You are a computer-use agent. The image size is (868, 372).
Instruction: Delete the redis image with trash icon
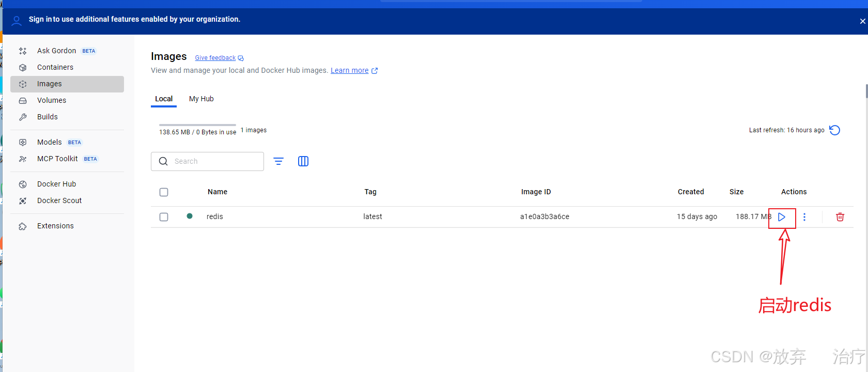(840, 217)
